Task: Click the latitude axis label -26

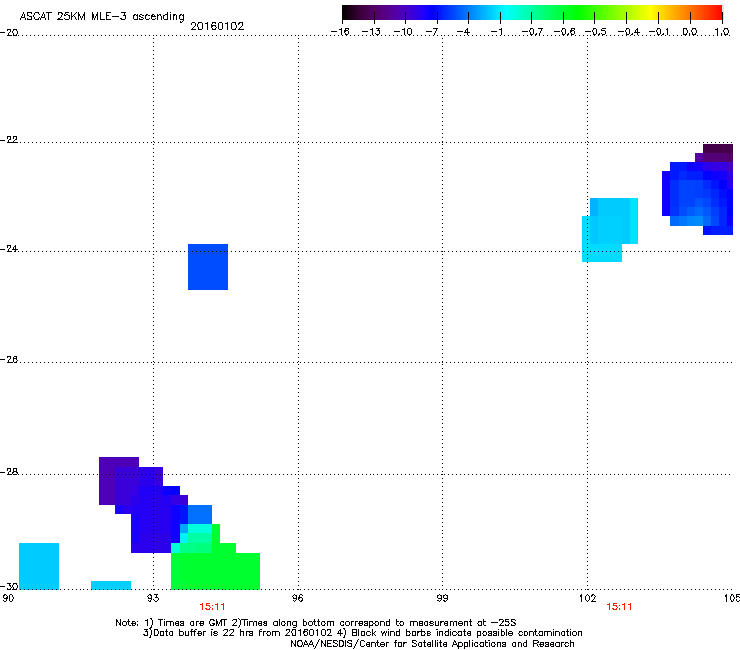Action: (x=9, y=360)
